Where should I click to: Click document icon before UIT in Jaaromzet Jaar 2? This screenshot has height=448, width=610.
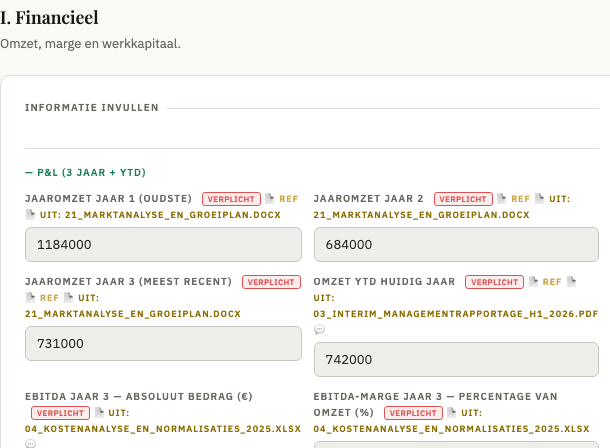[539, 199]
